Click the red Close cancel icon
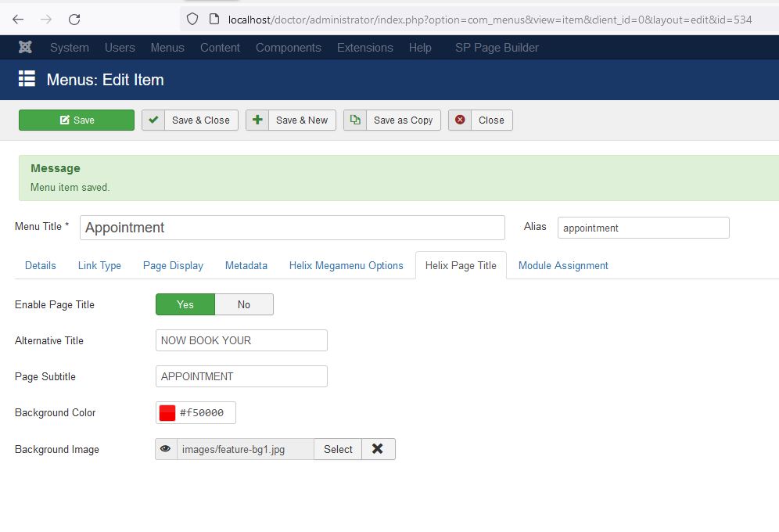 (460, 120)
